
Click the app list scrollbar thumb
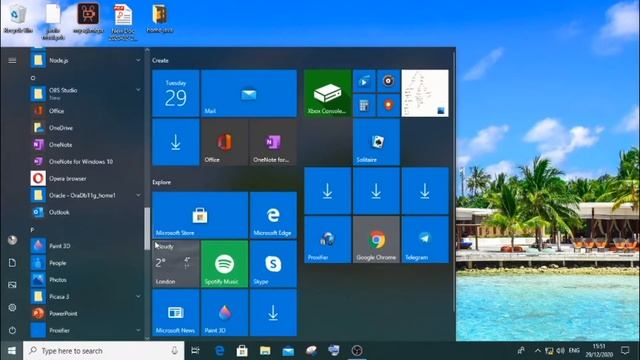[x=147, y=229]
